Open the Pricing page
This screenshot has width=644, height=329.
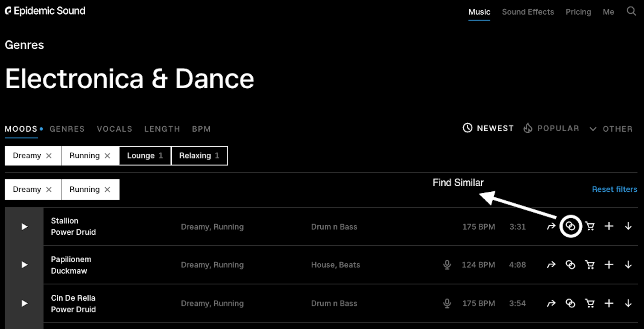pyautogui.click(x=578, y=12)
